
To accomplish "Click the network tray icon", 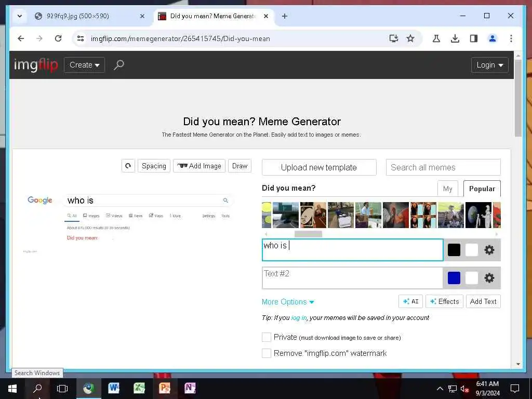I will point(453,389).
